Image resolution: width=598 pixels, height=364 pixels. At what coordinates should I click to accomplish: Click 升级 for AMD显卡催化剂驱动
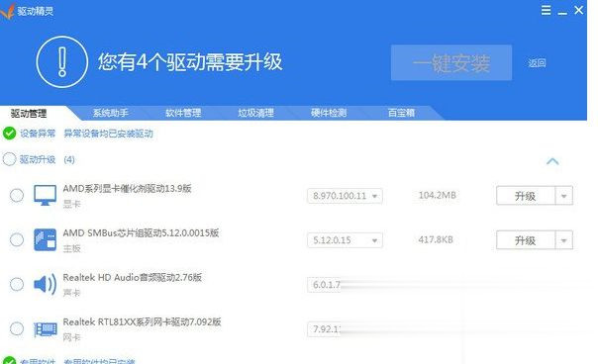526,196
